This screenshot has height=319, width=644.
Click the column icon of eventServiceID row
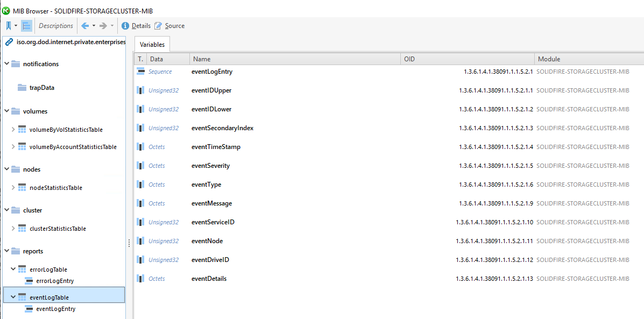140,222
